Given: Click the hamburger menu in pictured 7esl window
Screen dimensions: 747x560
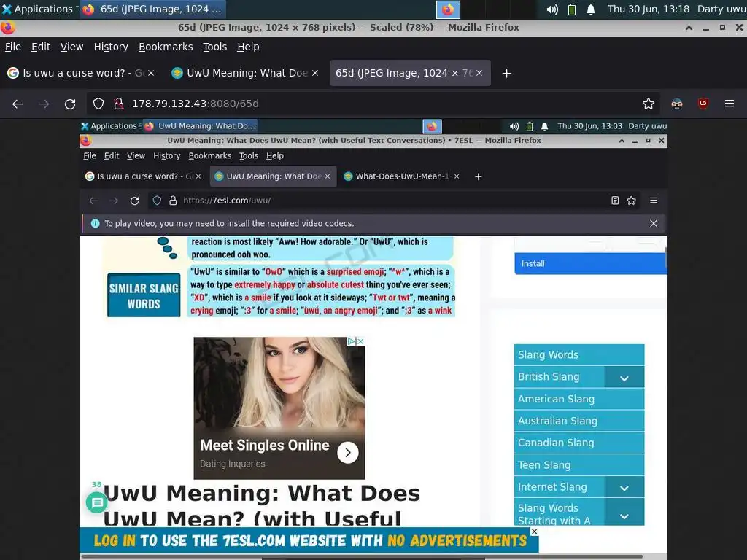Looking at the screenshot, I should tap(654, 201).
